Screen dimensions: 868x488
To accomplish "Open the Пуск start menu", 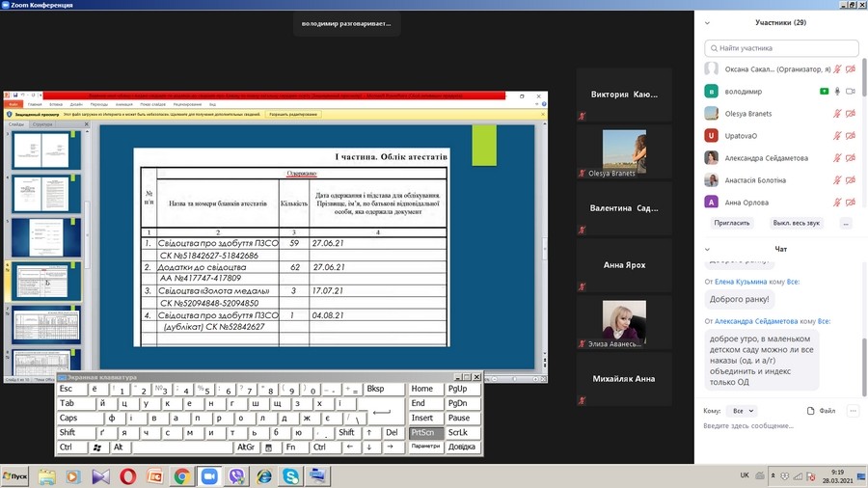I will (x=15, y=476).
